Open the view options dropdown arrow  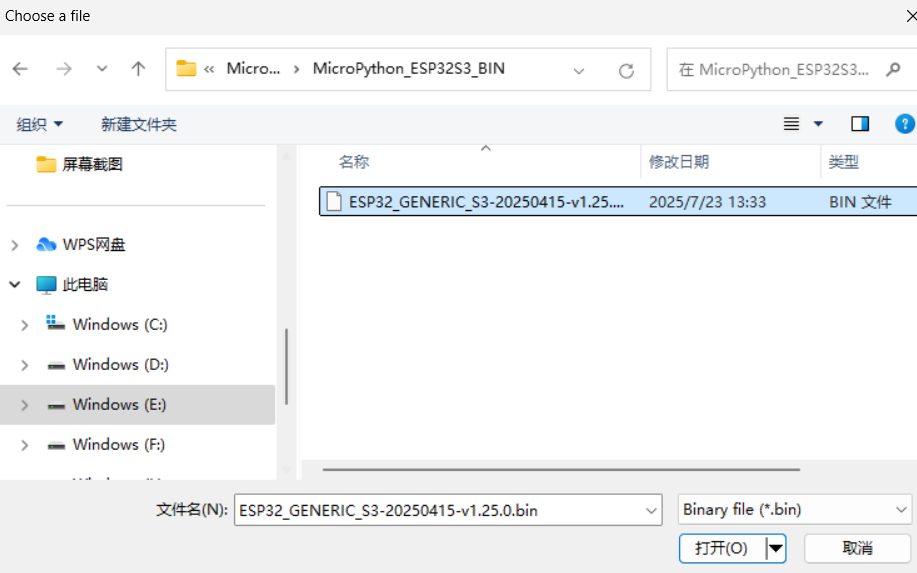pos(818,124)
